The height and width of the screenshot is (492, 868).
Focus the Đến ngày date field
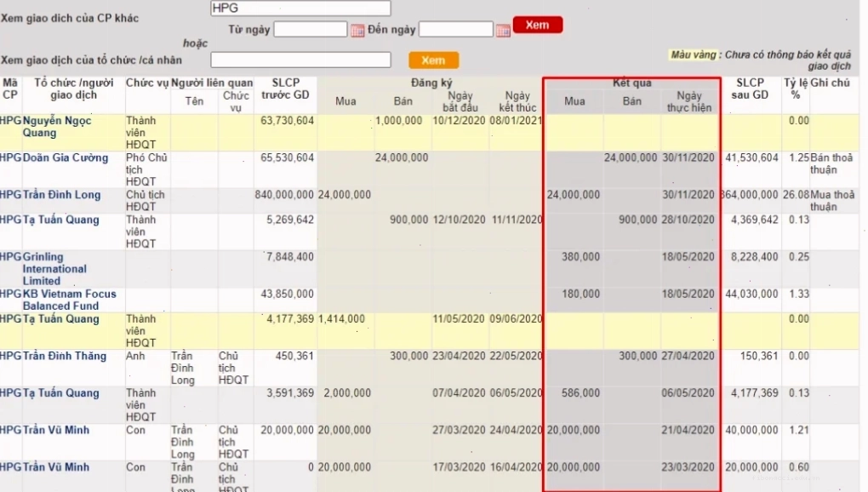tap(455, 29)
